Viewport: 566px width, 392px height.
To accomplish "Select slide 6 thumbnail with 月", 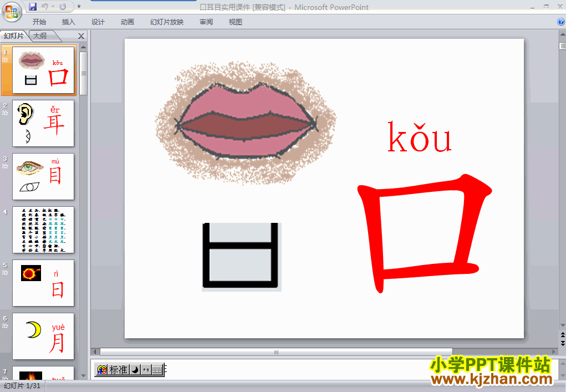I will [43, 337].
